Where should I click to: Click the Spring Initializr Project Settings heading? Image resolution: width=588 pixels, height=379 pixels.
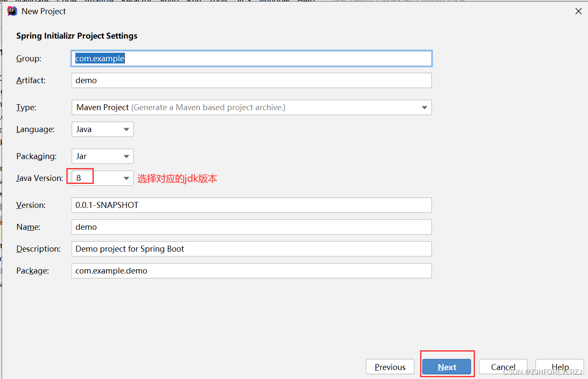pos(77,36)
